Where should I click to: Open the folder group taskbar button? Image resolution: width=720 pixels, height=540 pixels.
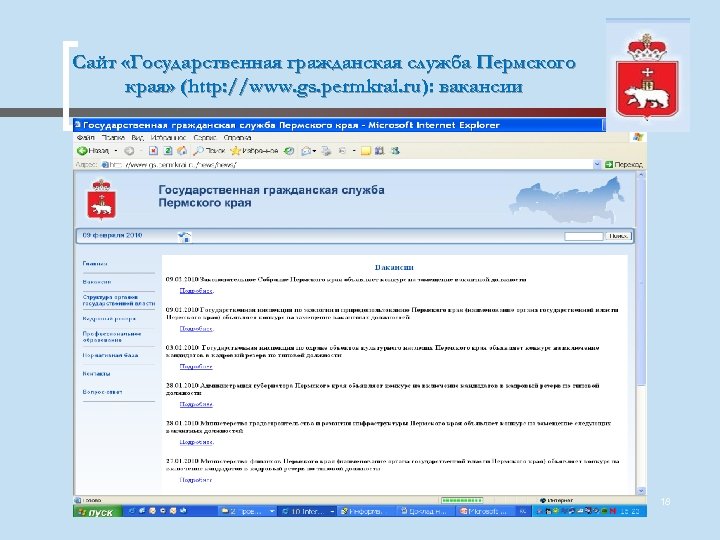(x=247, y=511)
